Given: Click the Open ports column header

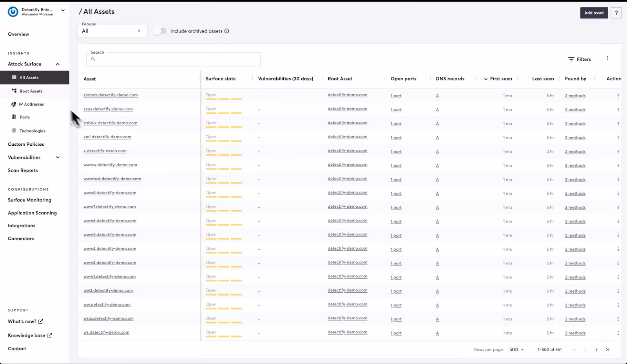Looking at the screenshot, I should pos(403,79).
